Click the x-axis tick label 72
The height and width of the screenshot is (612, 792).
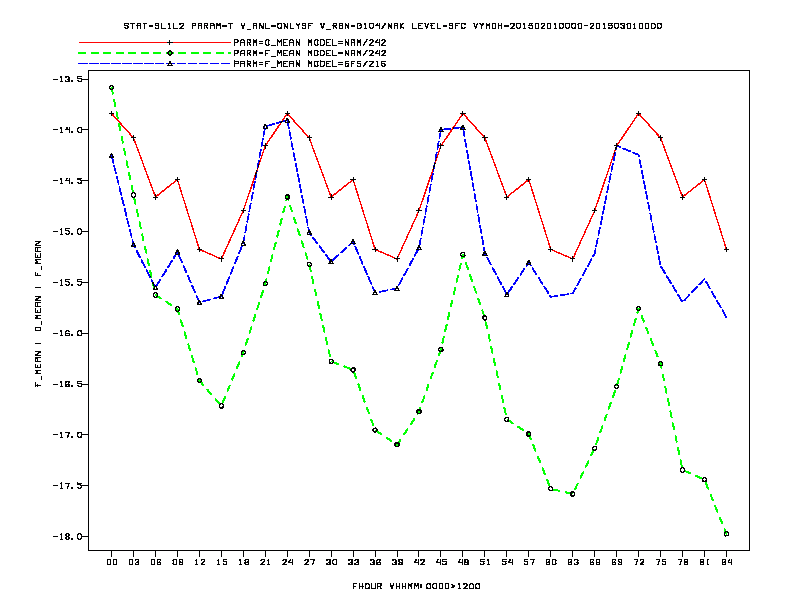pyautogui.click(x=638, y=562)
